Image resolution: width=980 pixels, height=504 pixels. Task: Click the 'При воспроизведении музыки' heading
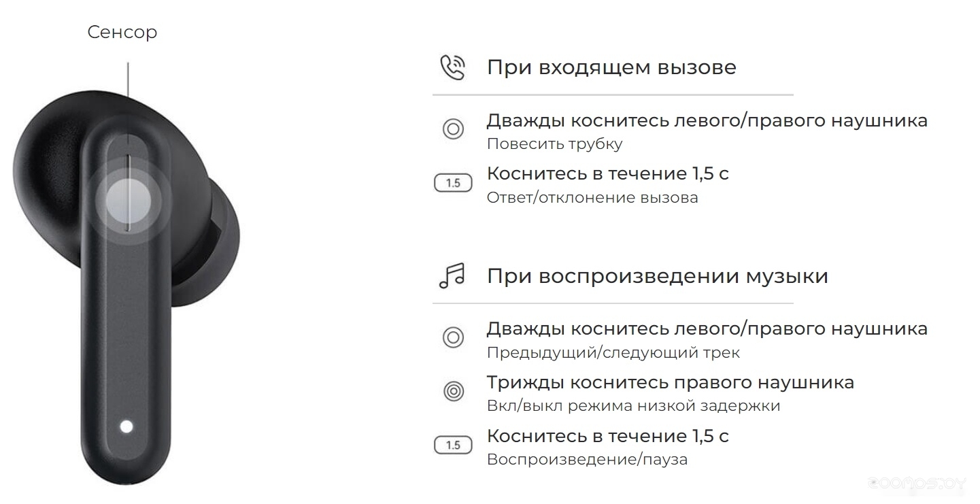point(658,277)
